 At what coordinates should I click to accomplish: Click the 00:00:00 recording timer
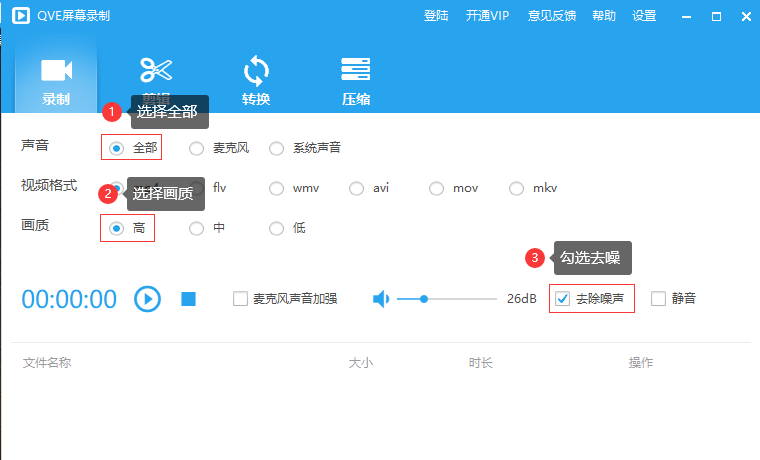tap(69, 299)
